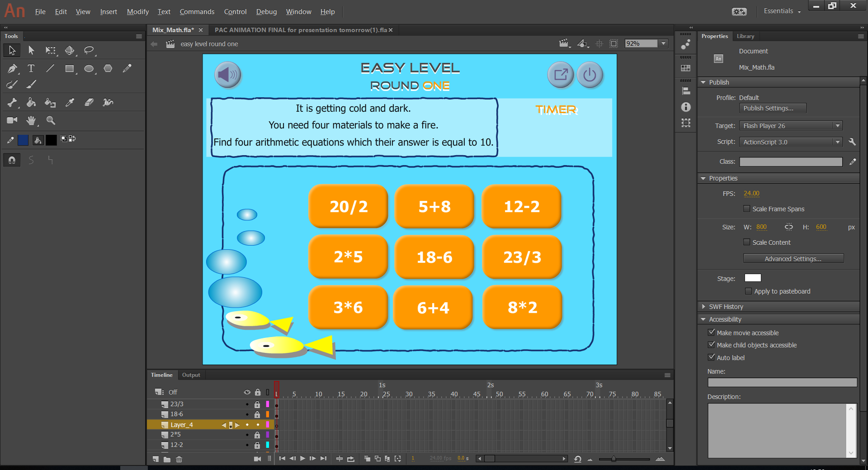
Task: Toggle lock on the 2*5 layer
Action: (257, 435)
